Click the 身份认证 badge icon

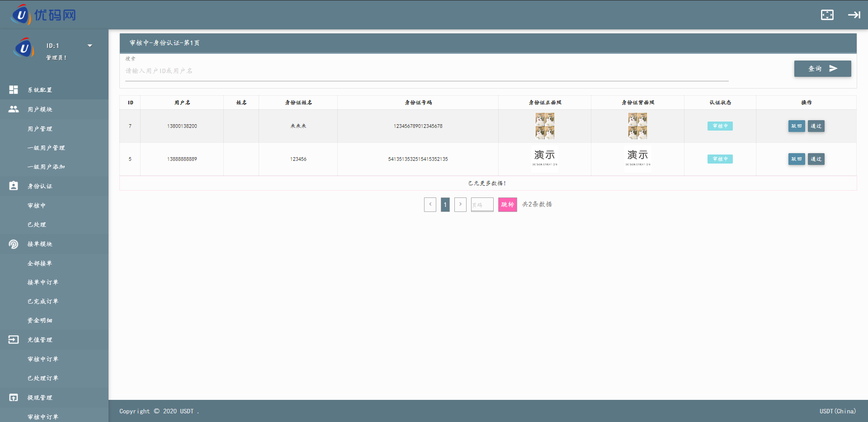click(14, 186)
